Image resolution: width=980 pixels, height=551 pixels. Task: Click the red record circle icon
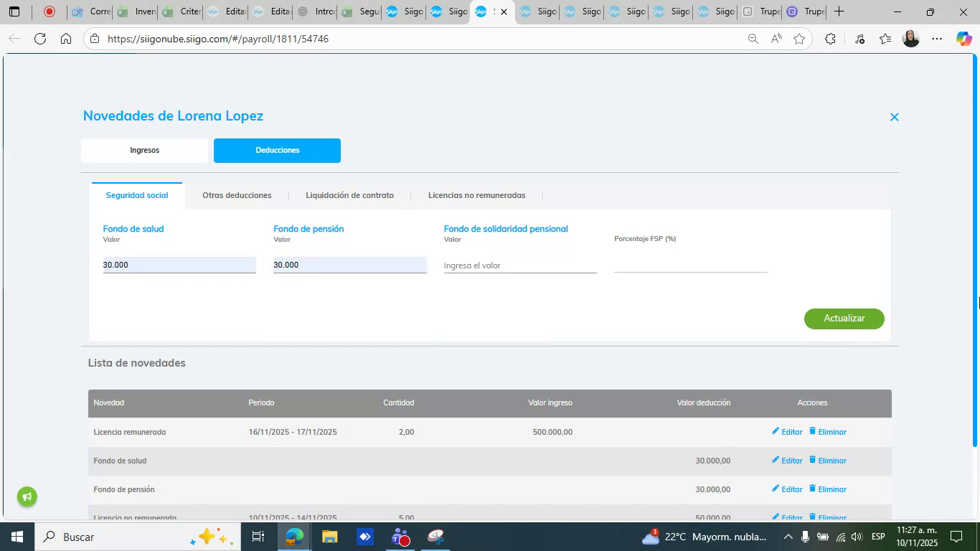click(49, 11)
